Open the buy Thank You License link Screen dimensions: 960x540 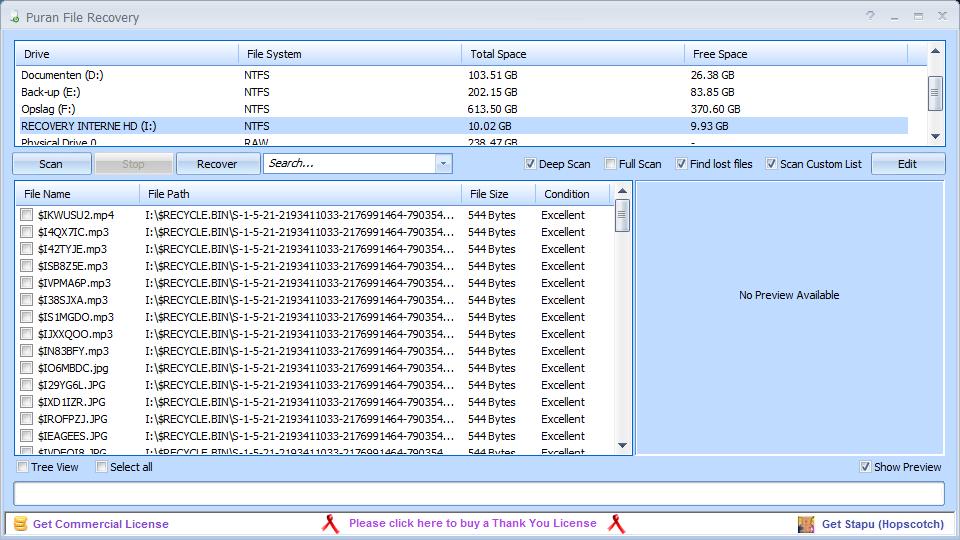coord(473,523)
